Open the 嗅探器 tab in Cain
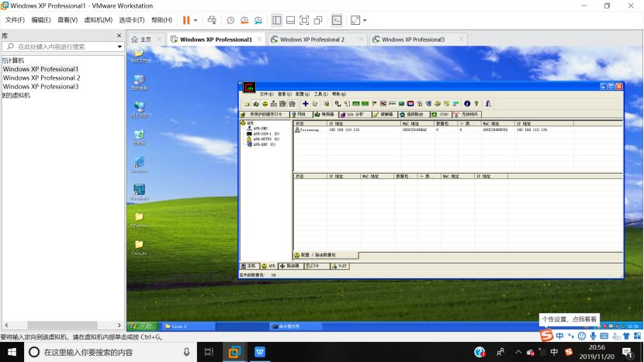 [325, 115]
